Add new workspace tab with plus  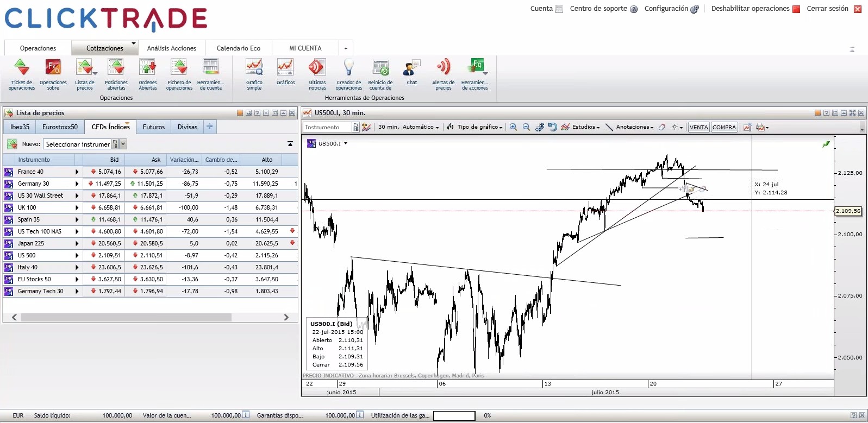point(346,48)
